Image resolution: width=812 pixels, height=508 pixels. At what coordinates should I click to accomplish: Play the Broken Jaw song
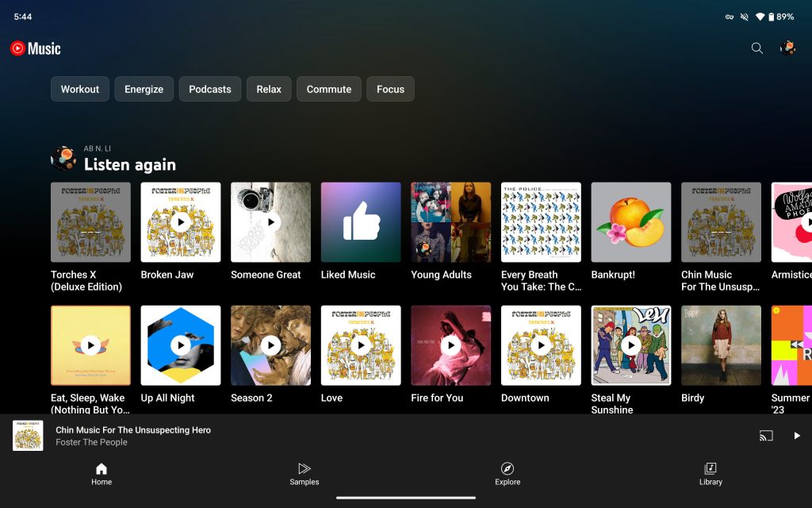181,222
